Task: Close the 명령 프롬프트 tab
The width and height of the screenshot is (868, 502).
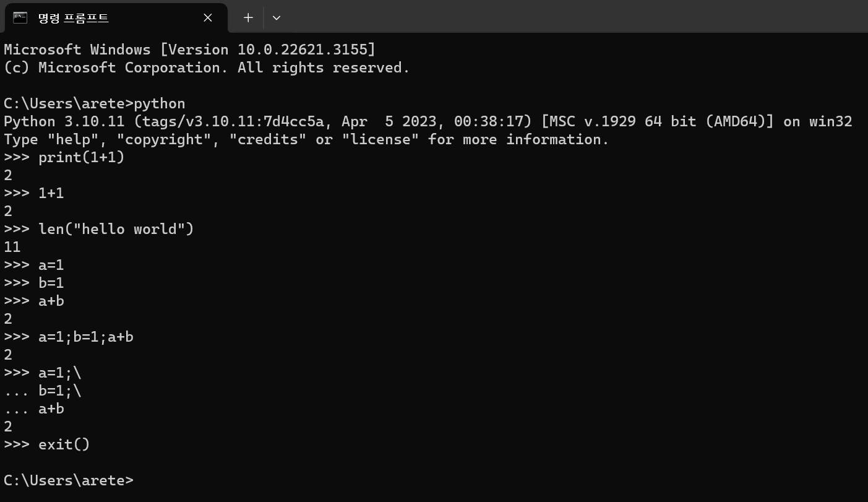Action: (x=208, y=18)
